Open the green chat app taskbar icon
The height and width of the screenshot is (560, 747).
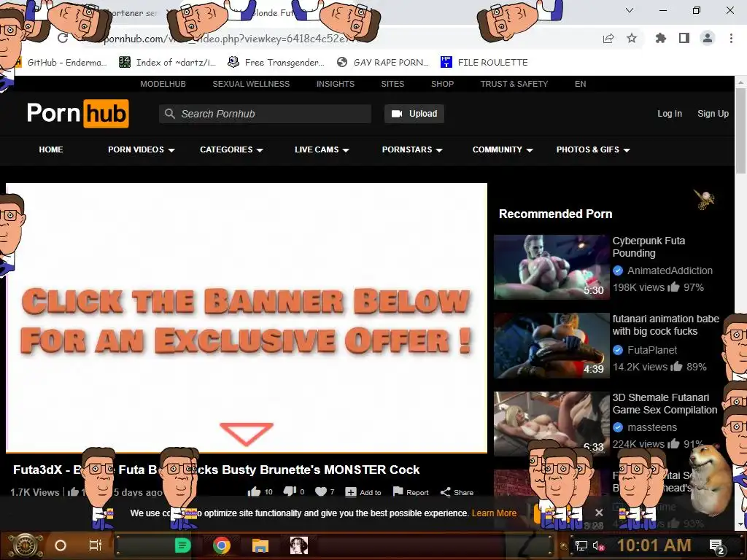pyautogui.click(x=183, y=545)
